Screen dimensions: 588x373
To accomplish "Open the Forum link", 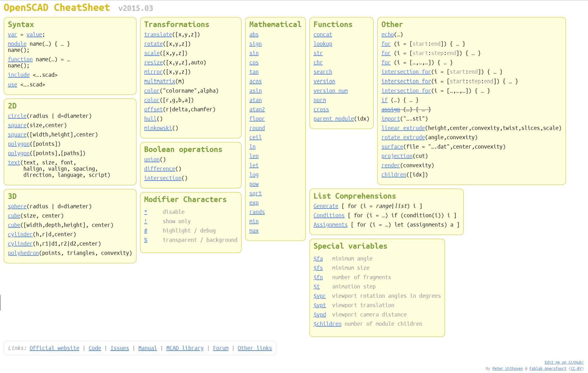I will click(221, 348).
